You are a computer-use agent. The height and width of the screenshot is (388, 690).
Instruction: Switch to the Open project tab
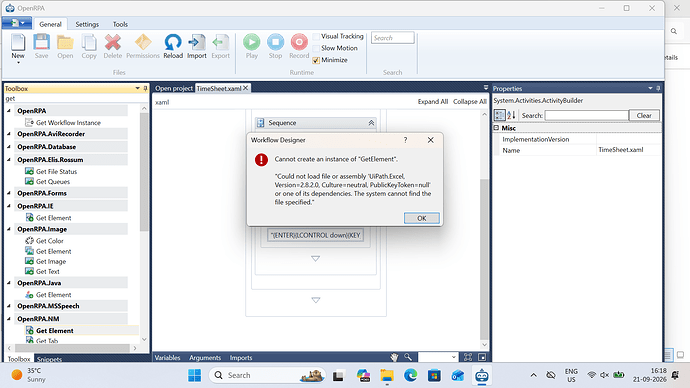point(173,88)
